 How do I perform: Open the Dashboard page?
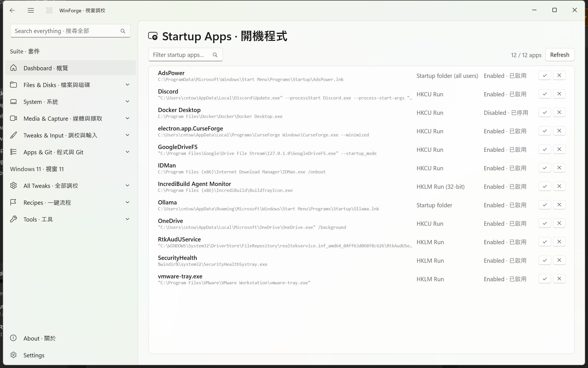[70, 68]
